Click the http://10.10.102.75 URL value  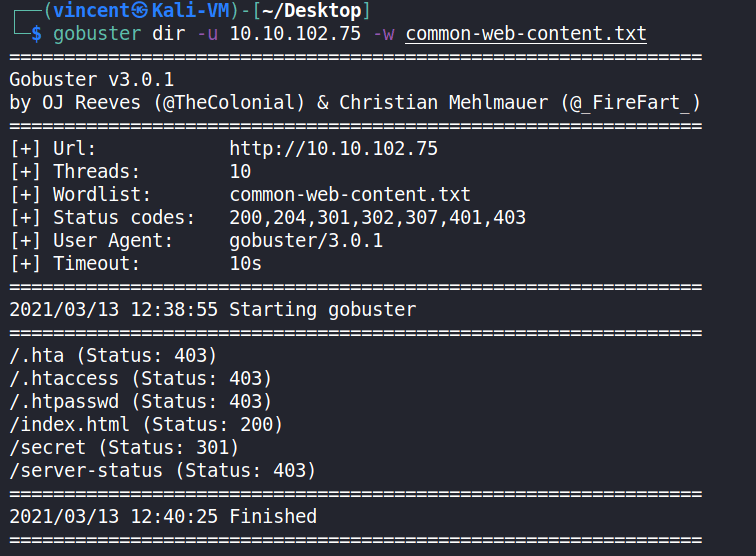pyautogui.click(x=333, y=149)
